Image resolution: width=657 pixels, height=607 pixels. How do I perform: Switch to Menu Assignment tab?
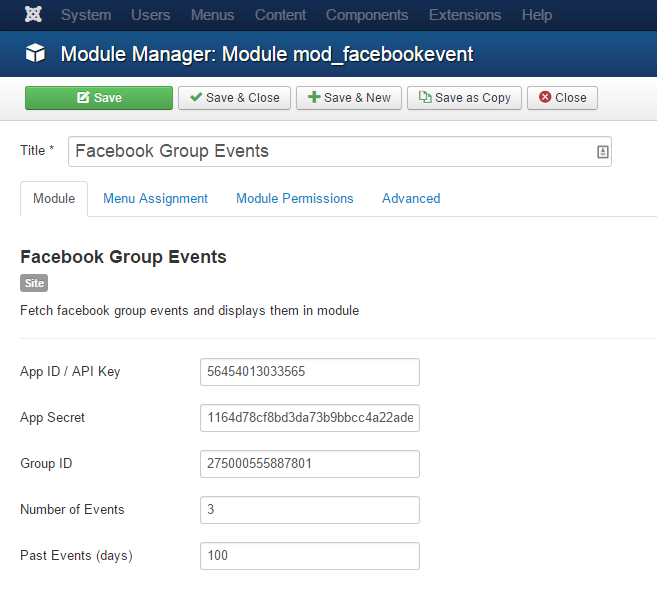pos(155,199)
